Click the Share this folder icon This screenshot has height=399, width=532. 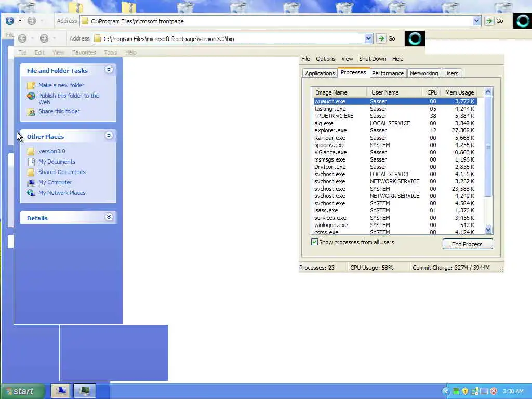pyautogui.click(x=31, y=112)
